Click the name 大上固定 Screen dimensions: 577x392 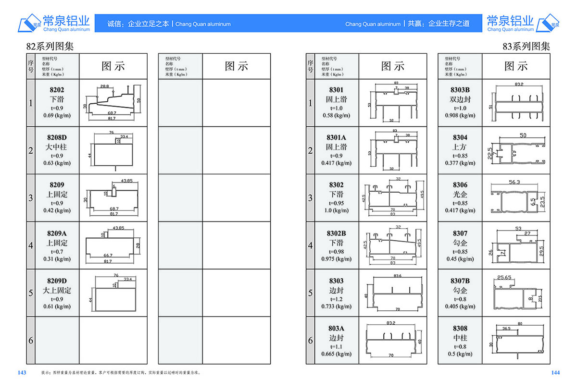[x=57, y=291]
